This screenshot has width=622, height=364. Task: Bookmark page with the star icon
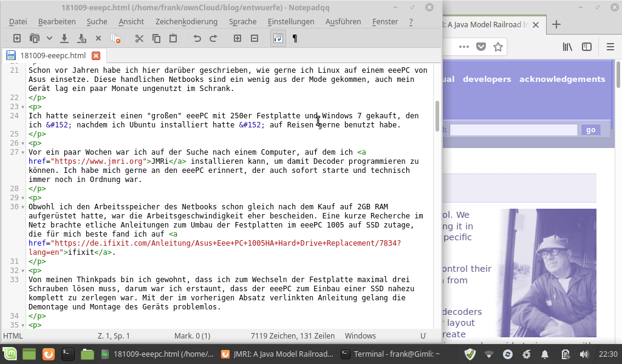498,47
